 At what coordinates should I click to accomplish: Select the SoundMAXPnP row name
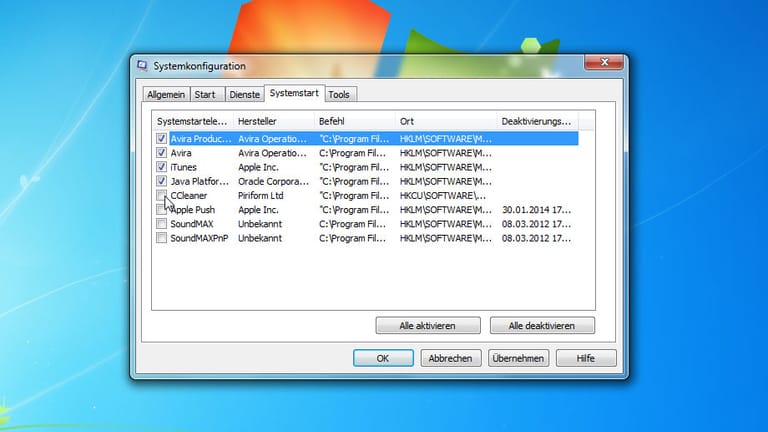point(199,238)
